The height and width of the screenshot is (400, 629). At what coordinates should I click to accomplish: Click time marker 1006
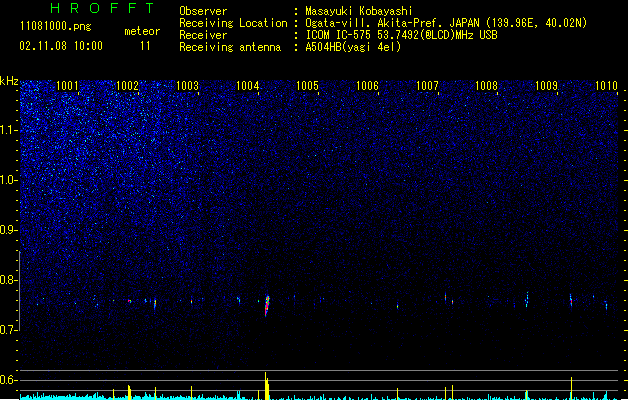pyautogui.click(x=367, y=86)
